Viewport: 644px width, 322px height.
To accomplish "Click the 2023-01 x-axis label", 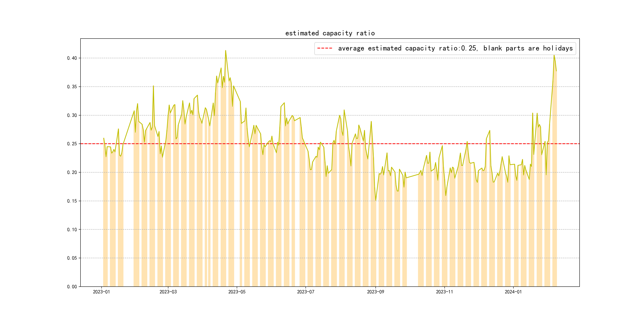I will 101,292.
